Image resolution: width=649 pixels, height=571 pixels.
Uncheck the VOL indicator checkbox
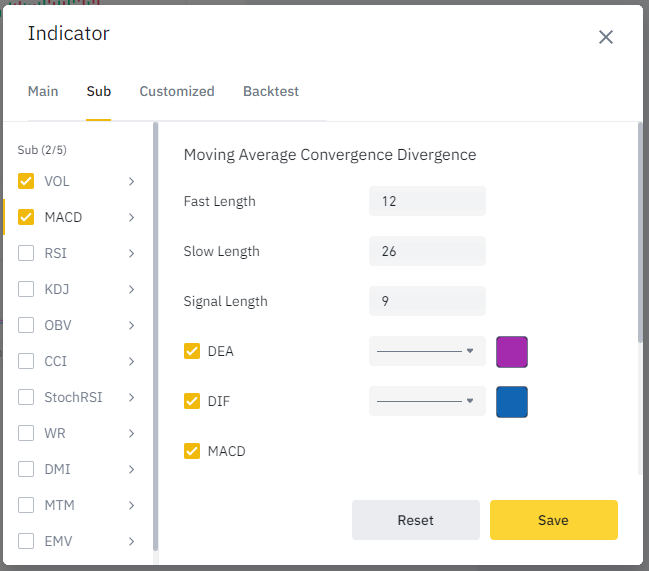click(26, 181)
